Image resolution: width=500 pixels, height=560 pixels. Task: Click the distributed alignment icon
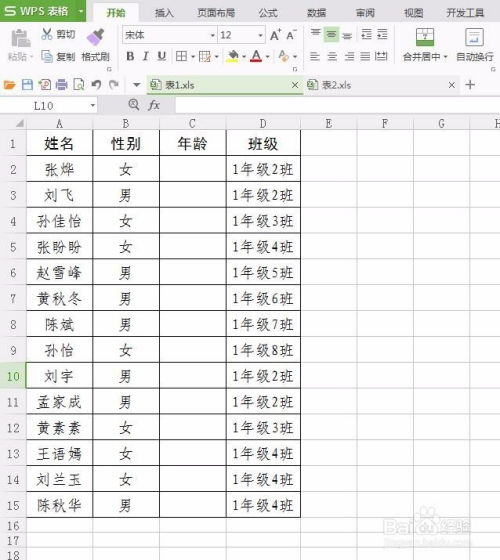point(381,56)
